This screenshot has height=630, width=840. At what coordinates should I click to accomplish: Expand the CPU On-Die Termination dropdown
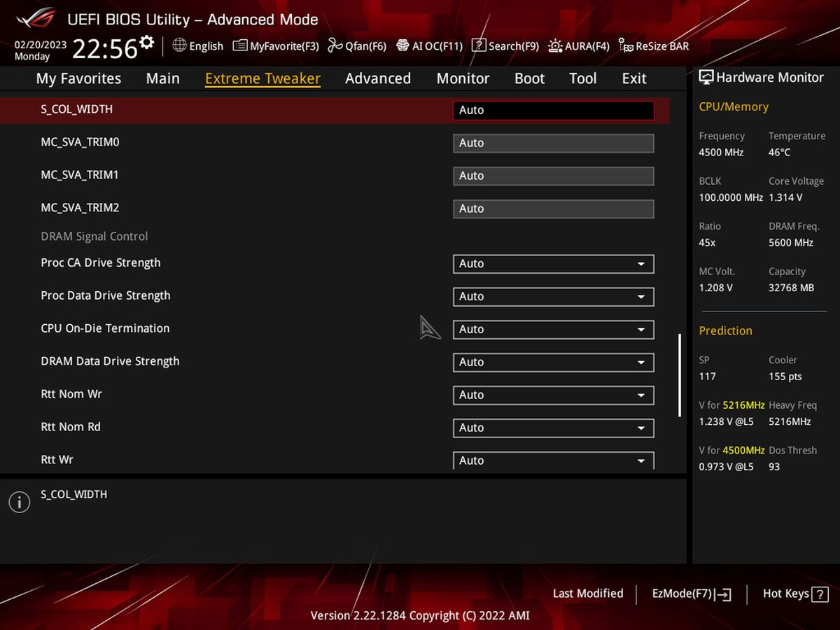coord(554,330)
